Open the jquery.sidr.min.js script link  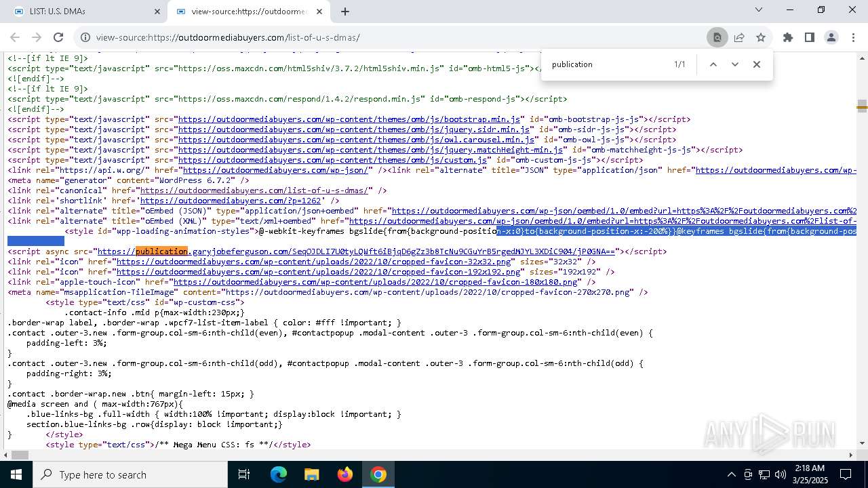[x=355, y=129]
